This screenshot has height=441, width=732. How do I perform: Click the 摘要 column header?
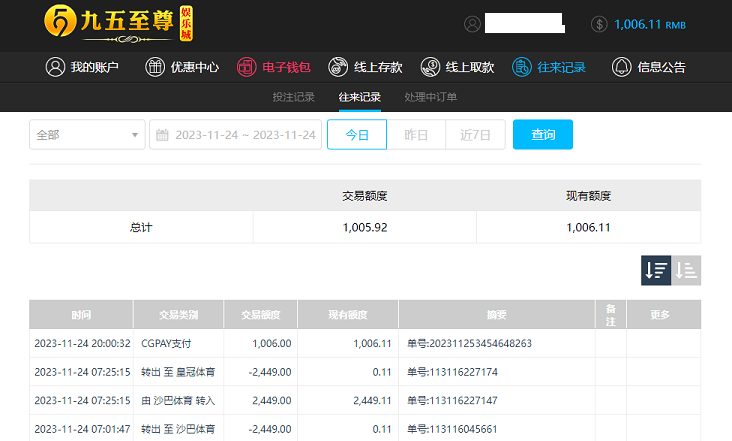[497, 315]
